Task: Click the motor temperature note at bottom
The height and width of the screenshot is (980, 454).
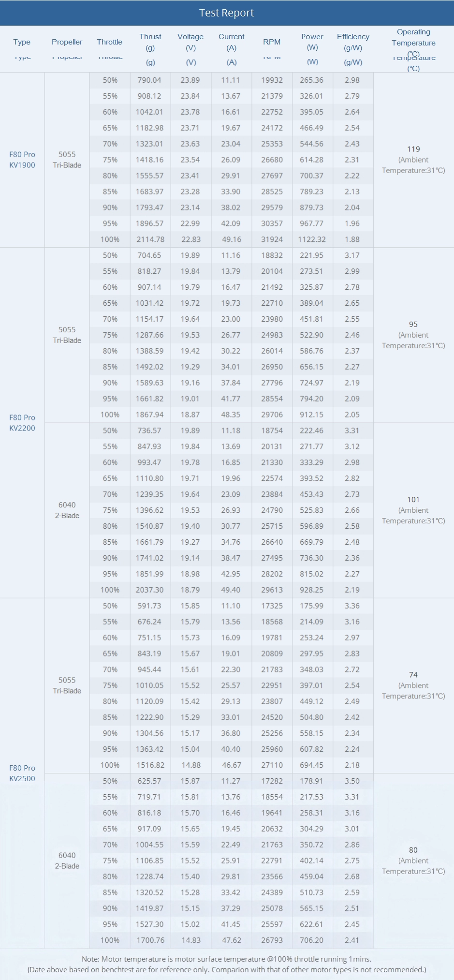Action: point(227,959)
